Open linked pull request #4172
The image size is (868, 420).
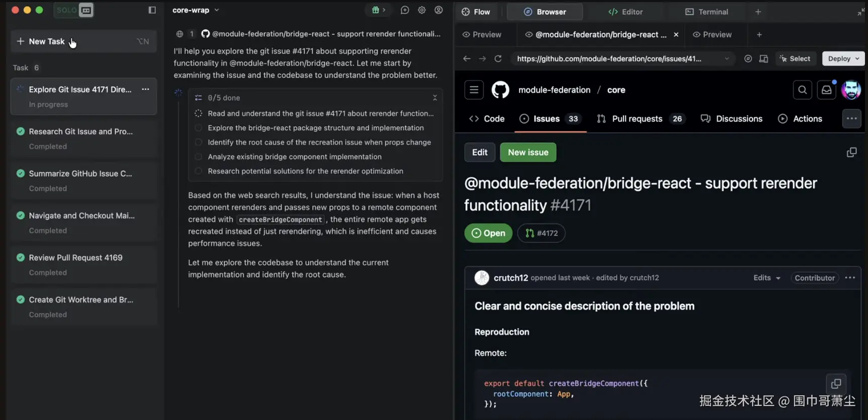click(x=541, y=233)
